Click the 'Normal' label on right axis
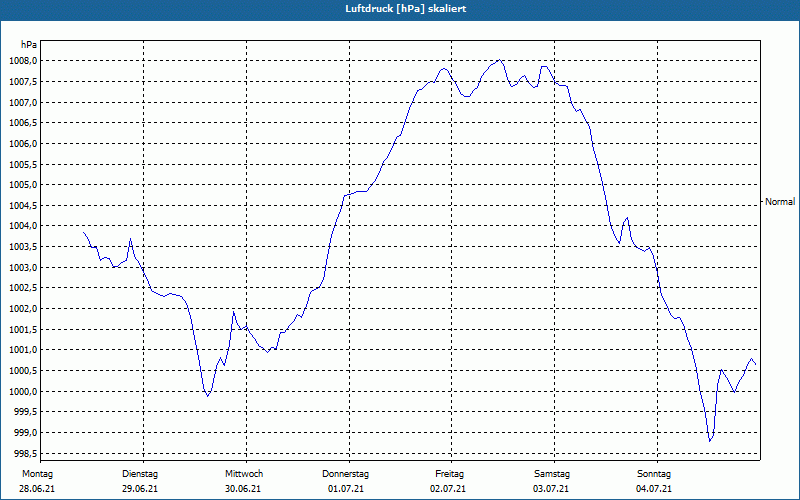 point(780,202)
